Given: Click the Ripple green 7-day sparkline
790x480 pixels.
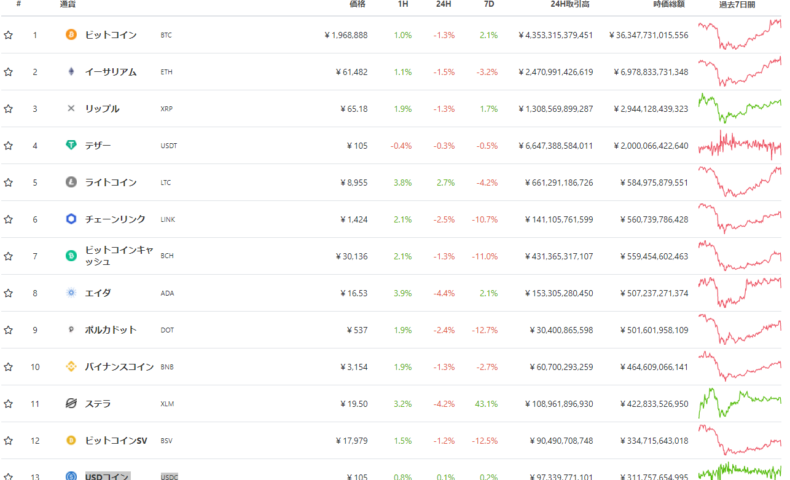Looking at the screenshot, I should [740, 107].
